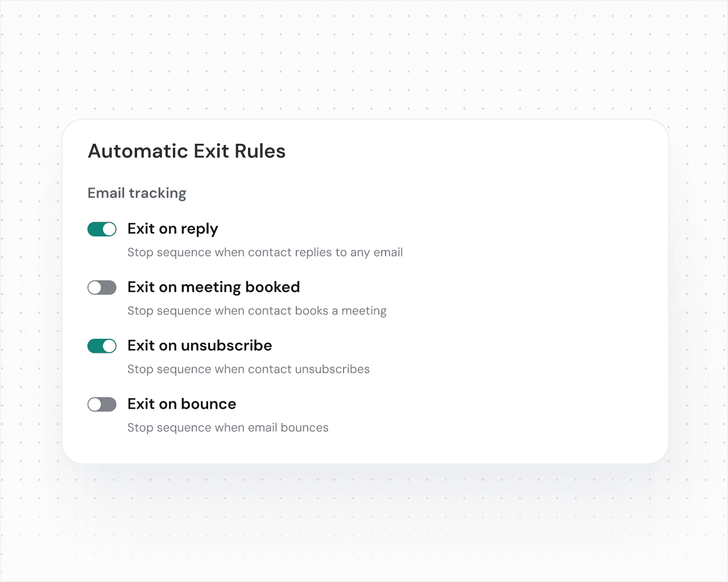Image resolution: width=728 pixels, height=582 pixels.
Task: Click the unsubscribe rule description
Action: tap(249, 369)
